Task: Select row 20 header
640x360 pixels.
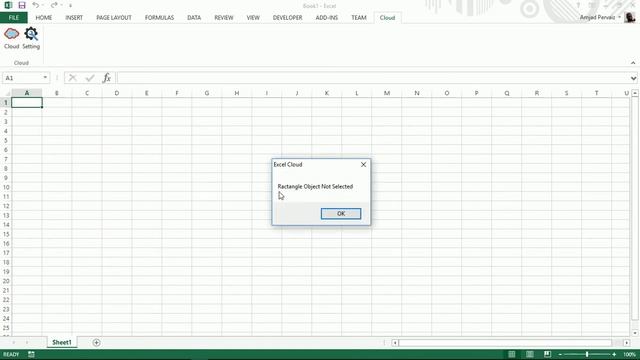Action: click(x=6, y=281)
